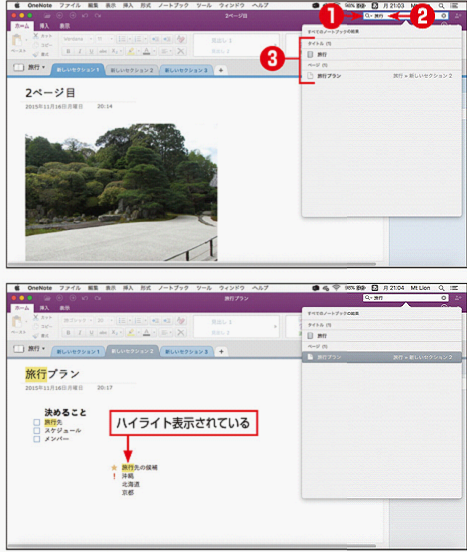Open ファイル menu in upper menu bar

[70, 6]
